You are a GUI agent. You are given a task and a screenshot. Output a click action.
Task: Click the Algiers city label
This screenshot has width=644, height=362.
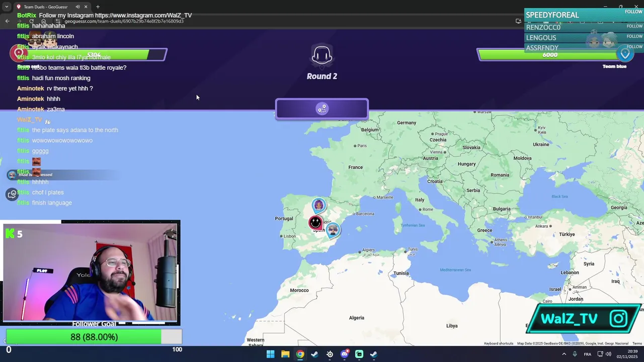(368, 250)
